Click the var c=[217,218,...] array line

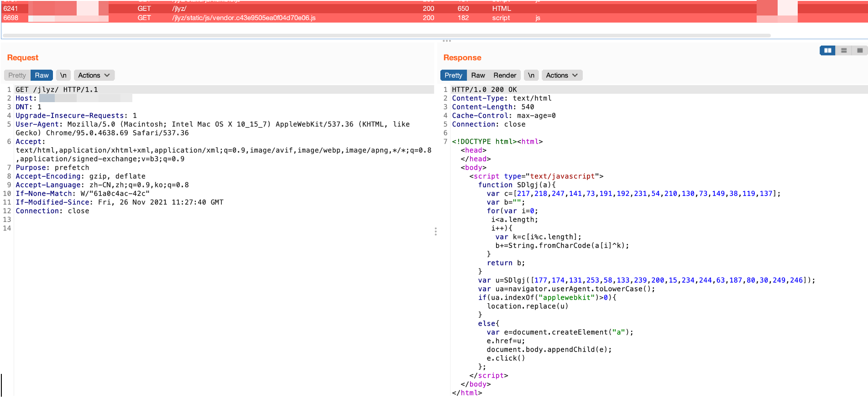coord(634,193)
